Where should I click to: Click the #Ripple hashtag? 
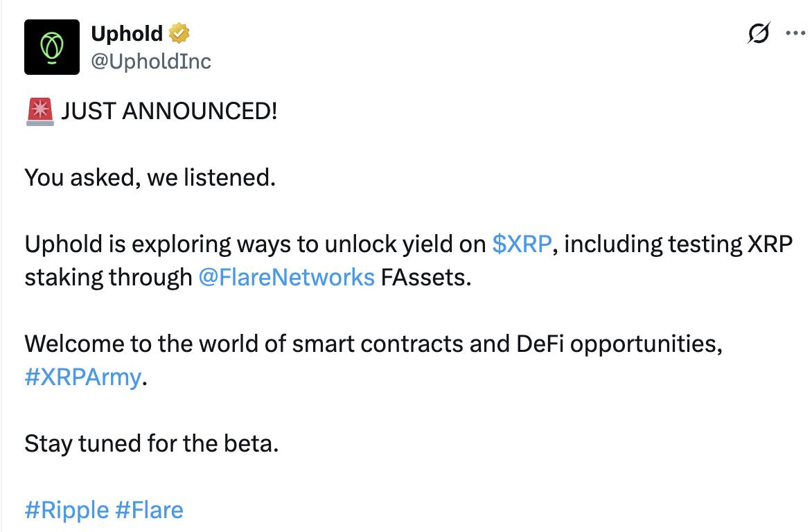point(67,511)
